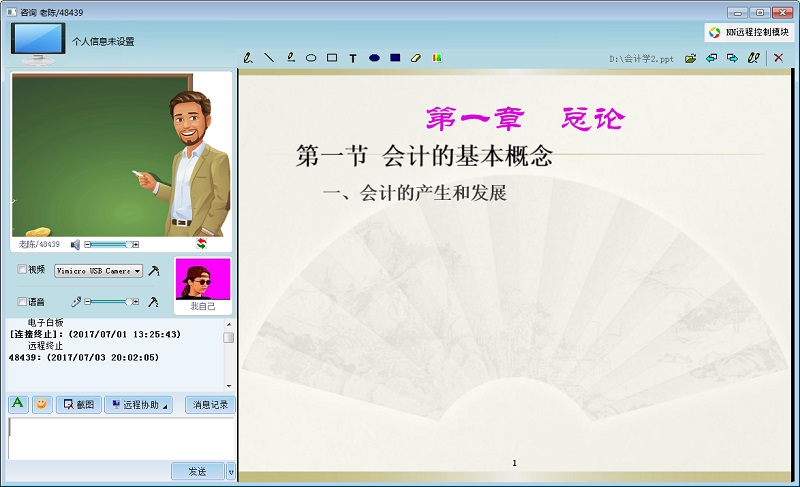Open 消息记录 message history
Image resolution: width=800 pixels, height=487 pixels.
(x=210, y=404)
